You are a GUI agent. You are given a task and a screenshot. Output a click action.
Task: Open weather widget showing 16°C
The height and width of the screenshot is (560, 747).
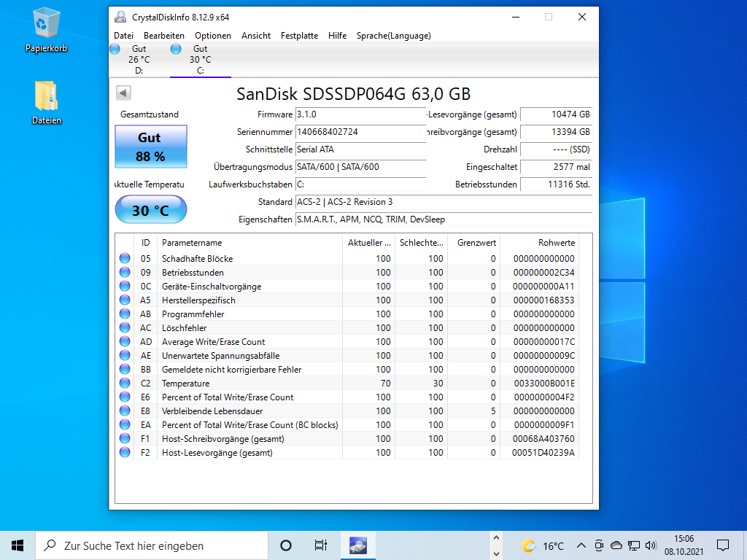pos(543,545)
